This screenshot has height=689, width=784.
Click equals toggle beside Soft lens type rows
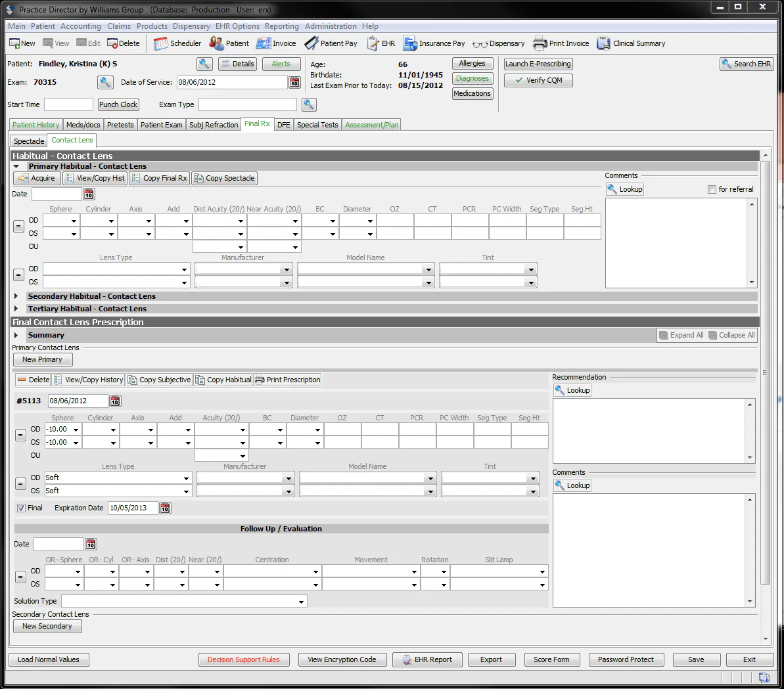pyautogui.click(x=20, y=484)
